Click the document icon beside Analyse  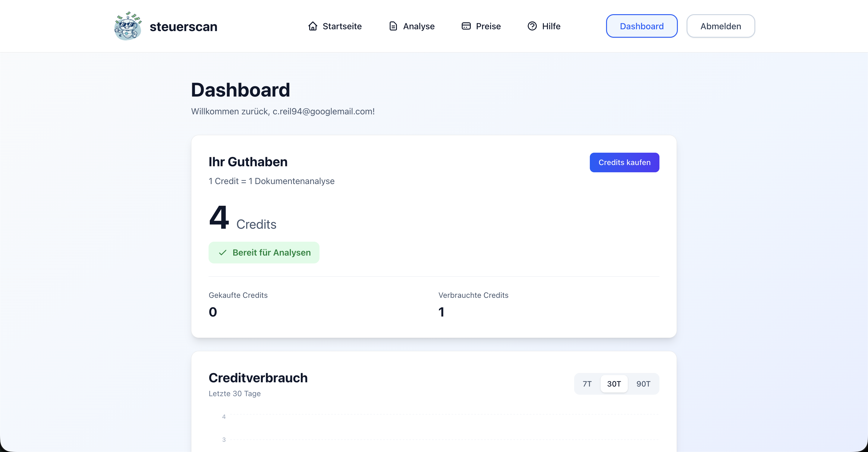(x=393, y=26)
